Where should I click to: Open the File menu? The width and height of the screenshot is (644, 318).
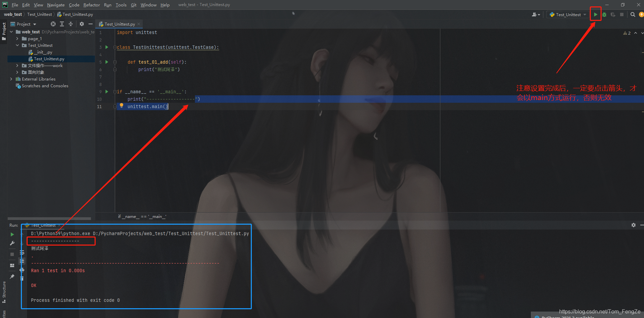[15, 5]
